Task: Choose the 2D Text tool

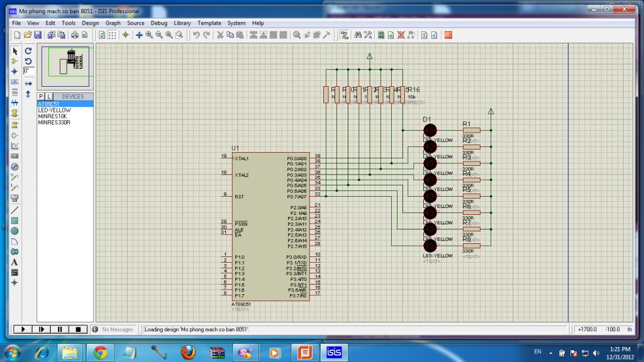Action: click(x=14, y=262)
